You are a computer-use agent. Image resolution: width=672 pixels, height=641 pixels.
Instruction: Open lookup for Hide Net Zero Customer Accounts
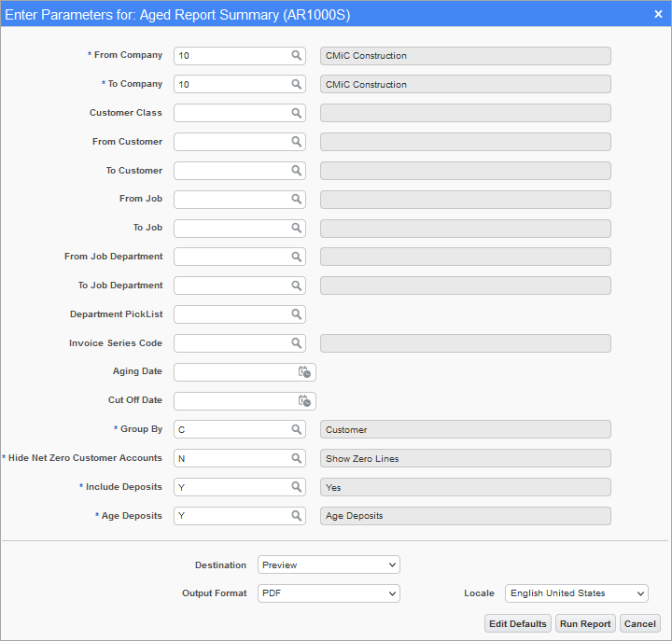[296, 458]
